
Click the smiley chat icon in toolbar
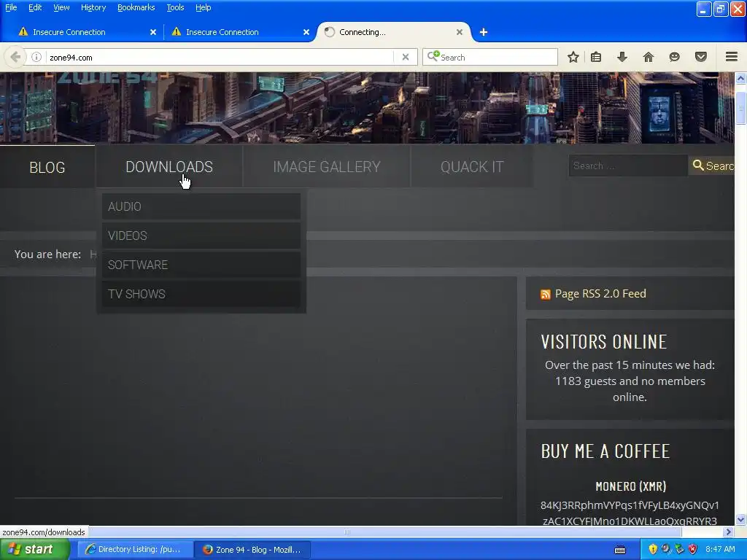pyautogui.click(x=674, y=57)
